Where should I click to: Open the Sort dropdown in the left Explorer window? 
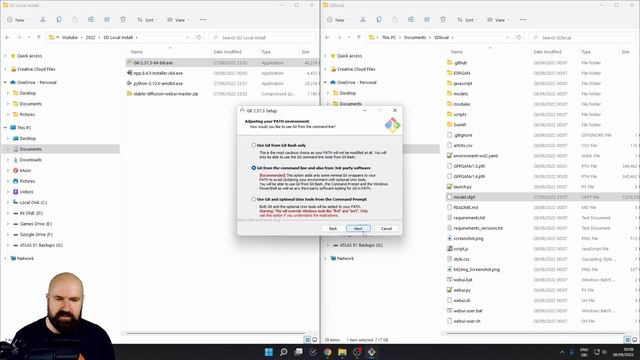[147, 20]
